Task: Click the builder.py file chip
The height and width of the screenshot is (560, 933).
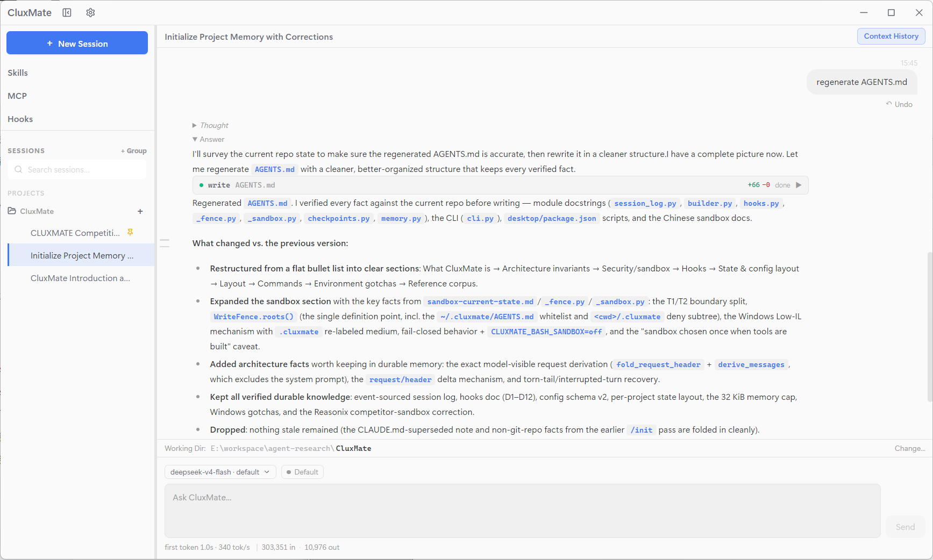Action: (x=710, y=203)
